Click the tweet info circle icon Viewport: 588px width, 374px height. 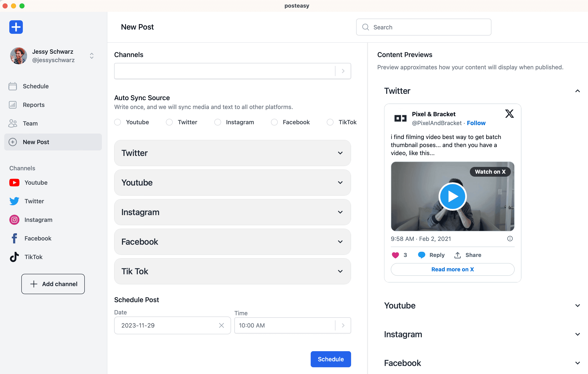510,239
